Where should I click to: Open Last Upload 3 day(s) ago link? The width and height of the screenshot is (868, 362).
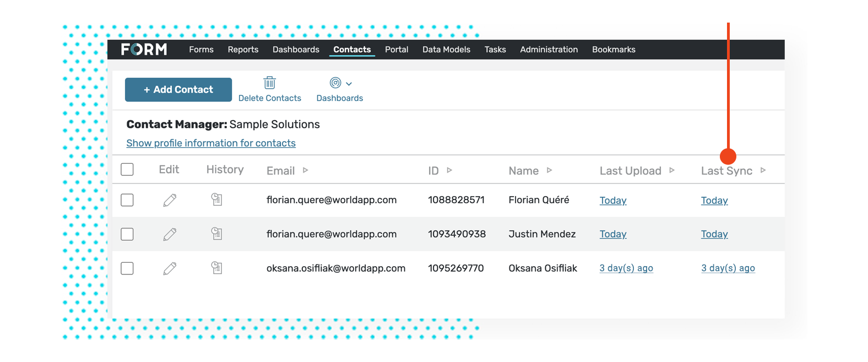[x=626, y=268]
